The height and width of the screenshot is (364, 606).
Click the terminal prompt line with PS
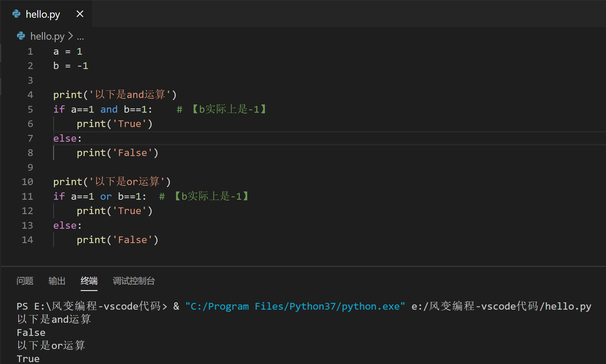[x=92, y=306]
